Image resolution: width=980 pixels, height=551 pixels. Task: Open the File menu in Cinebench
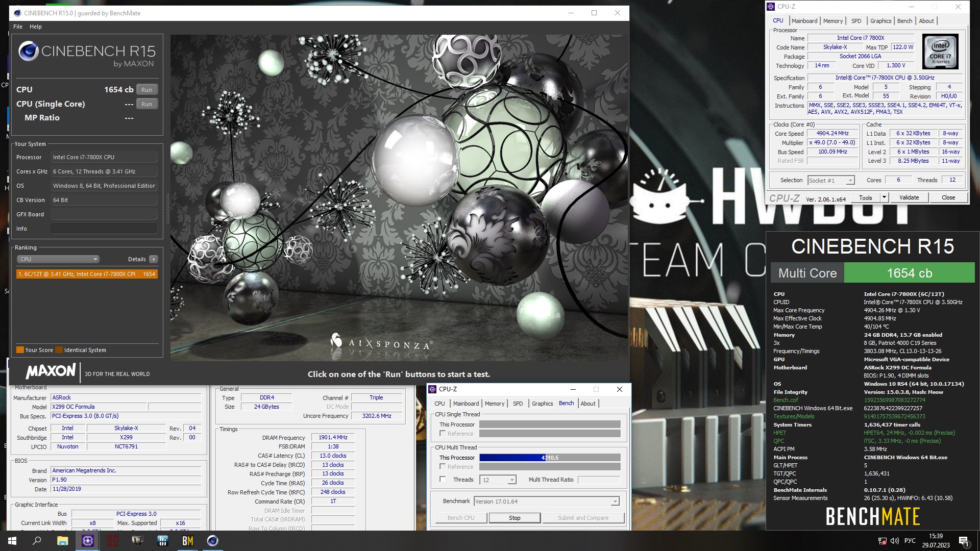click(x=18, y=27)
